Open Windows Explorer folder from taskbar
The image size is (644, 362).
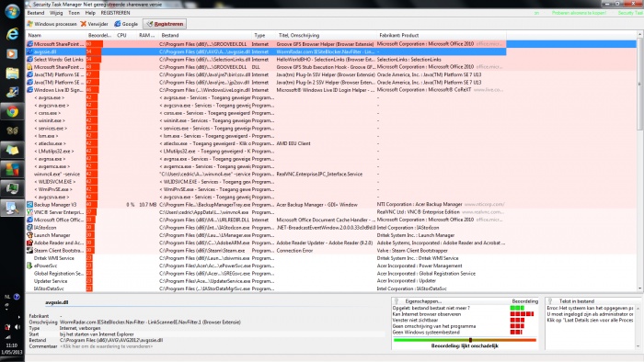pyautogui.click(x=12, y=73)
